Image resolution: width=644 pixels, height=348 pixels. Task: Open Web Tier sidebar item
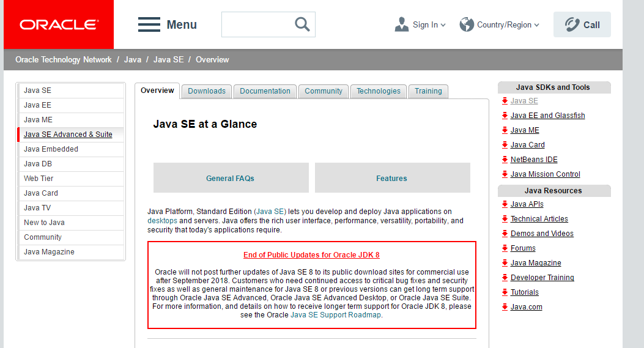71,179
